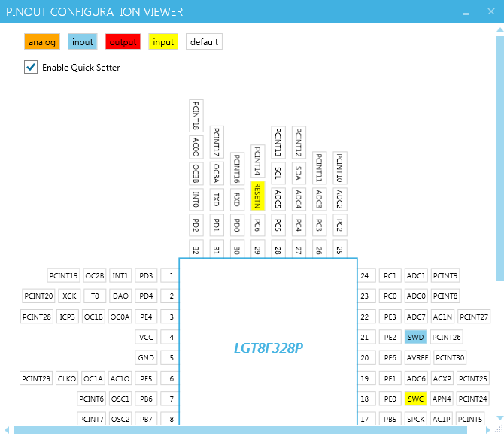
Task: Select the INT1 function box
Action: 120,275
